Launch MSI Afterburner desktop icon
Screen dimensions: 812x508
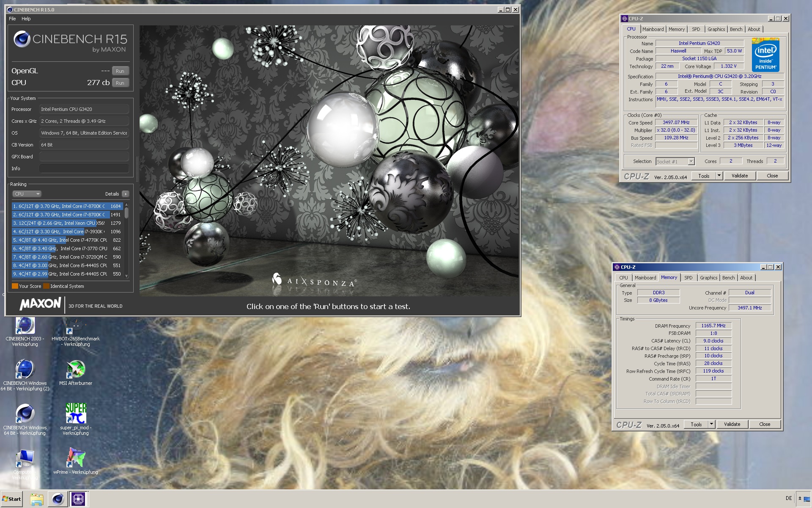click(76, 373)
